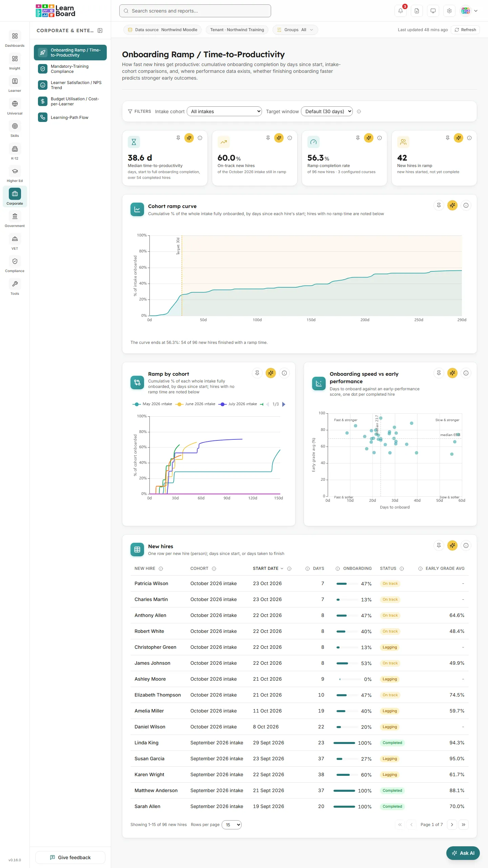Open Skills section in left rail
Screen dimensions: 488x868
[x=15, y=129]
